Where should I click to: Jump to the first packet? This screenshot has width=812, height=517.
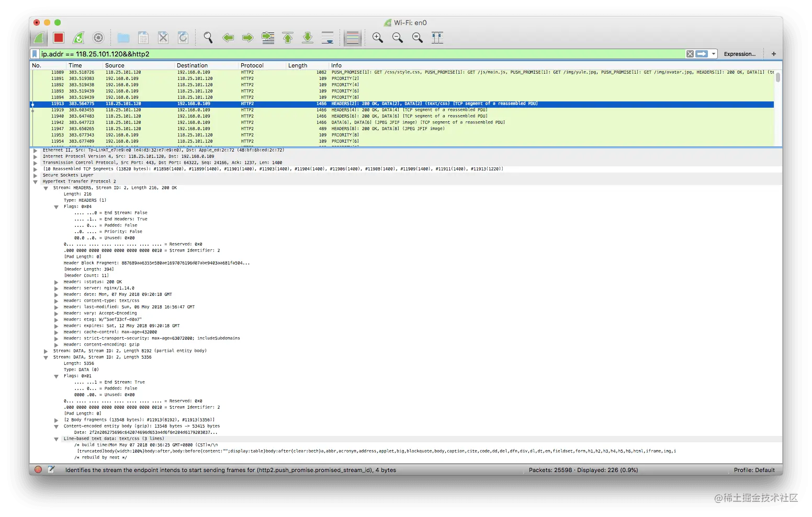pos(288,38)
